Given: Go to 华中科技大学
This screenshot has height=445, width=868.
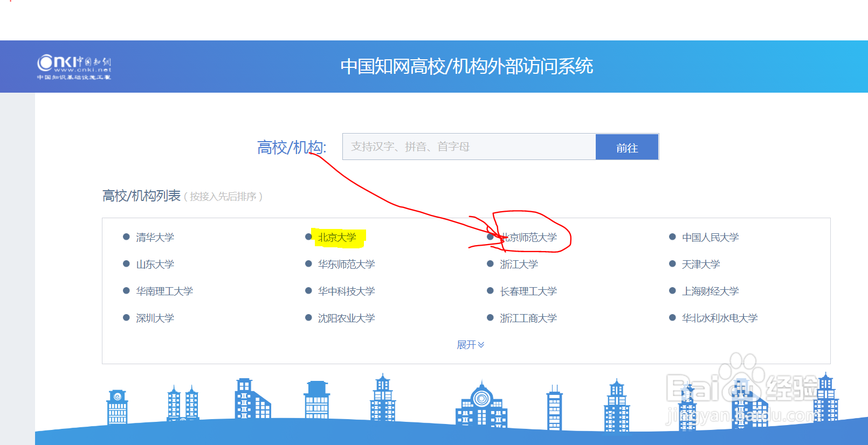Looking at the screenshot, I should click(x=346, y=291).
